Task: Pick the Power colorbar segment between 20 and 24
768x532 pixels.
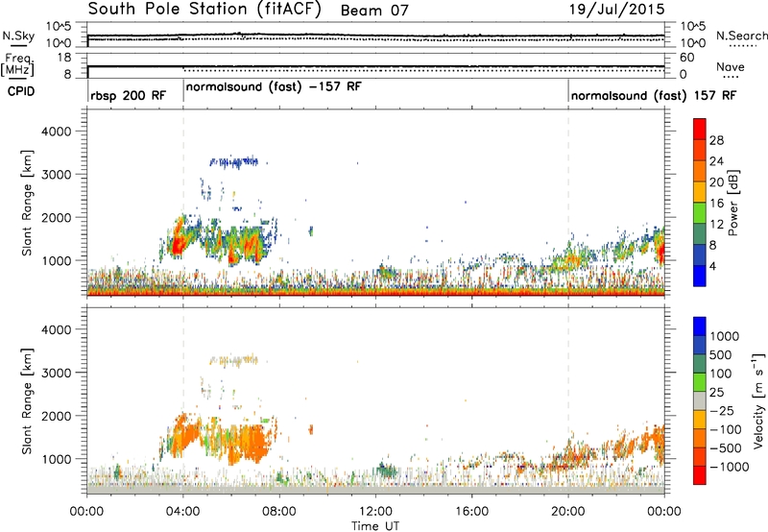Action: [x=700, y=171]
